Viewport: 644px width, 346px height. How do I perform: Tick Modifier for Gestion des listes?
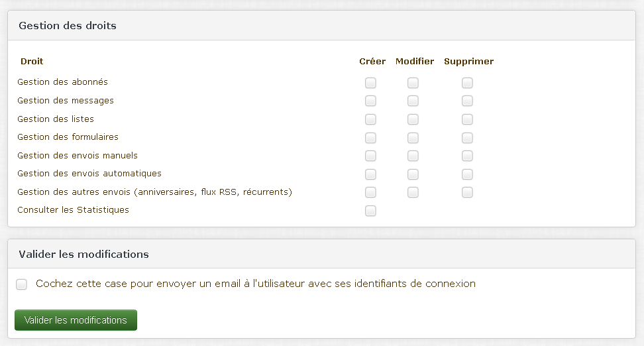click(413, 119)
